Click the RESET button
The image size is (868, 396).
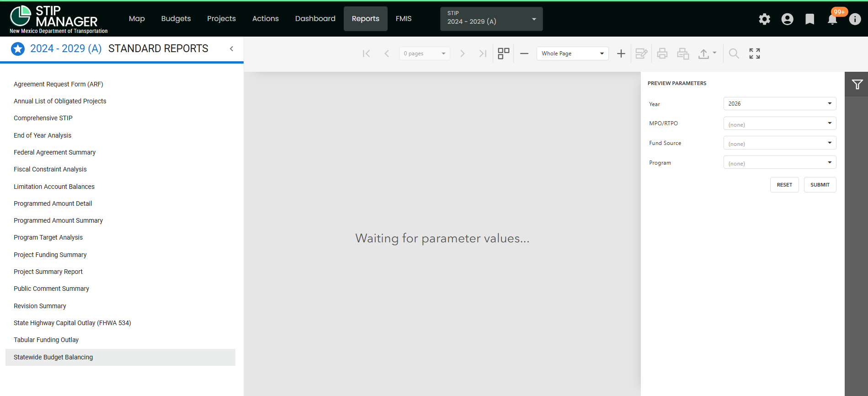point(784,185)
